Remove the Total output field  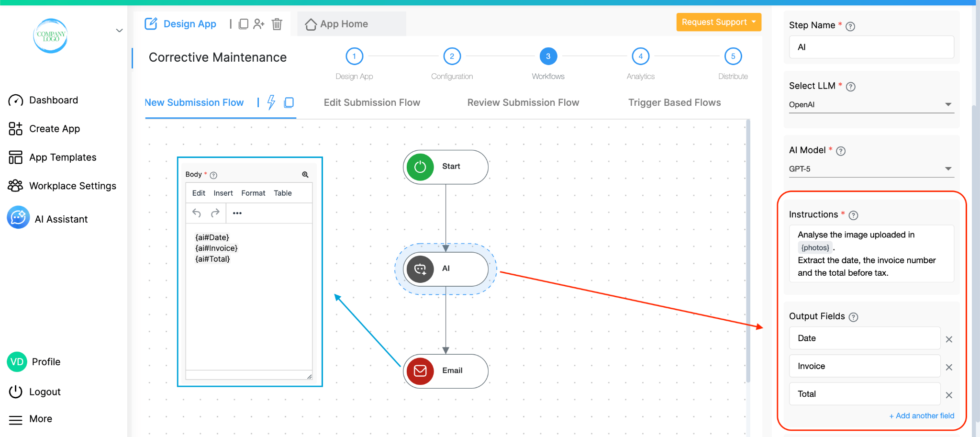click(949, 395)
